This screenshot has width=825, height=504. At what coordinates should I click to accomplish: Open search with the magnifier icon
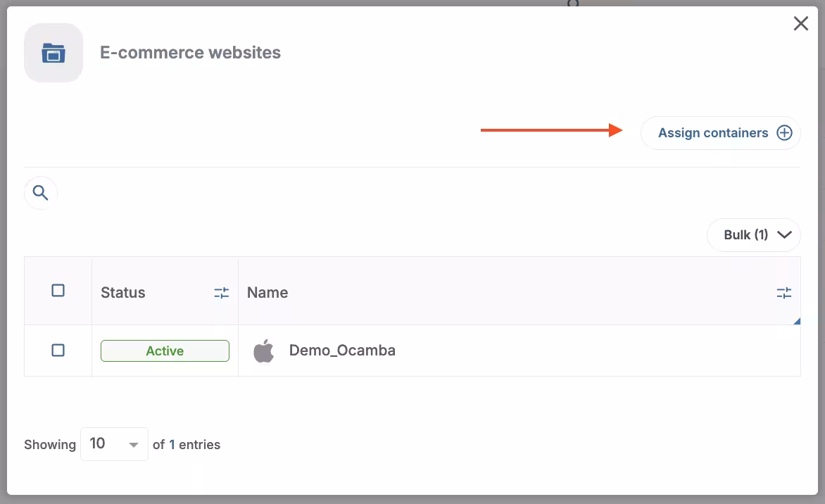click(41, 193)
